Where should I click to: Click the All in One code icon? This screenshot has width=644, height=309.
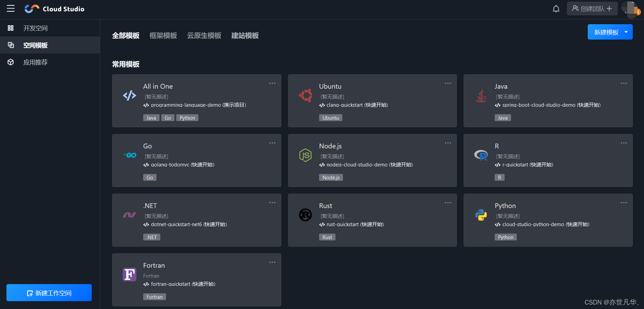point(130,95)
